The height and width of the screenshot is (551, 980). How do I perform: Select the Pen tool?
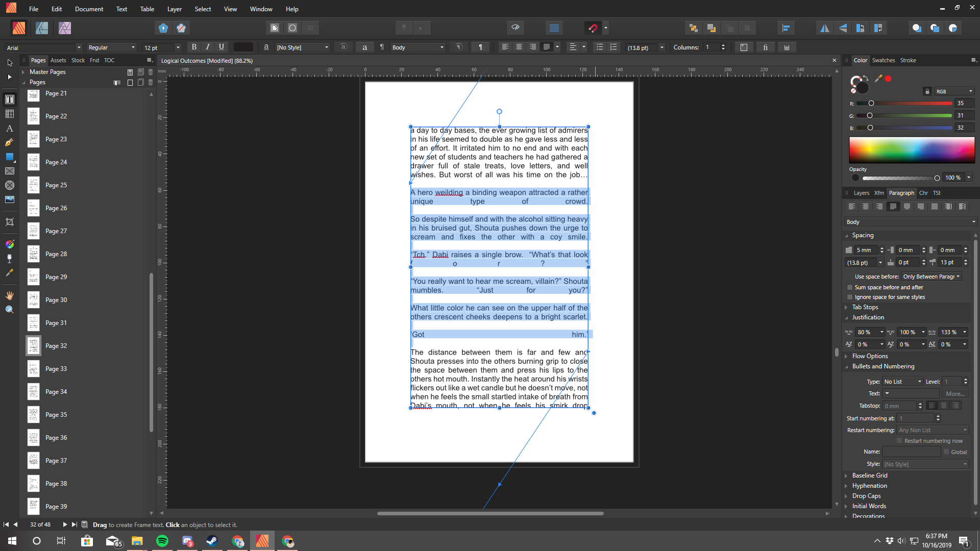coord(10,143)
